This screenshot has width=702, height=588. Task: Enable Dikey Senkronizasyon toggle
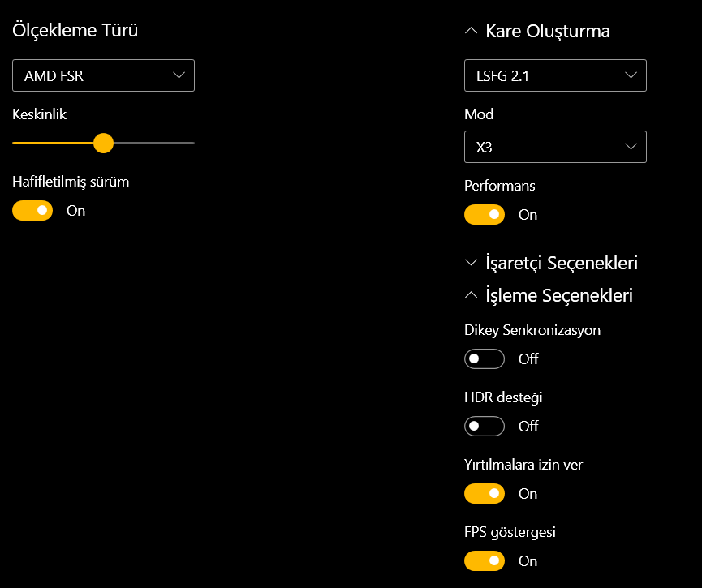tap(485, 358)
